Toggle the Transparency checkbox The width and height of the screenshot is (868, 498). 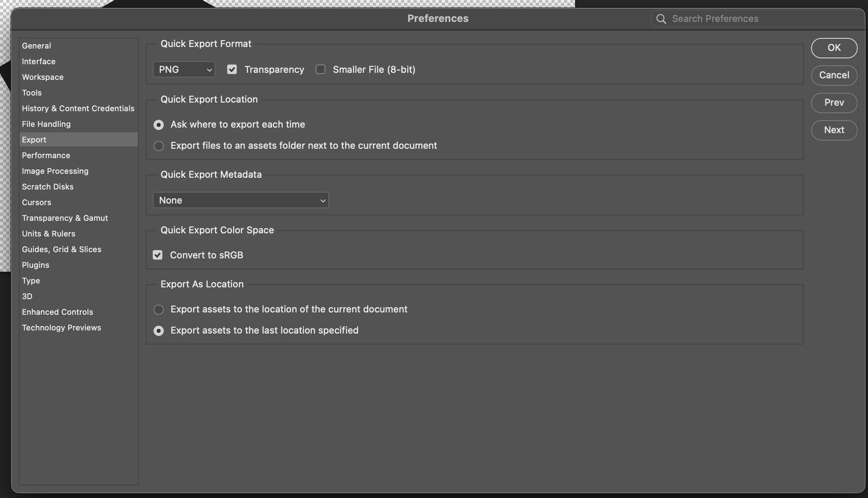coord(232,70)
